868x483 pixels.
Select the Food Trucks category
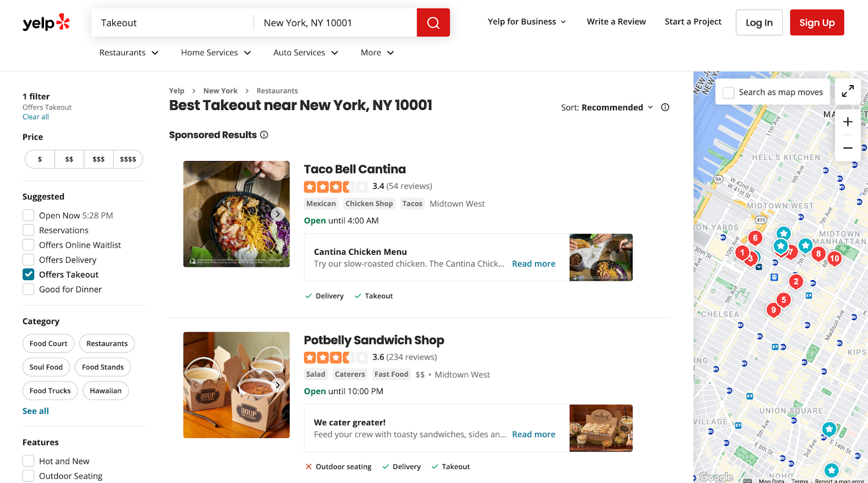(x=50, y=391)
